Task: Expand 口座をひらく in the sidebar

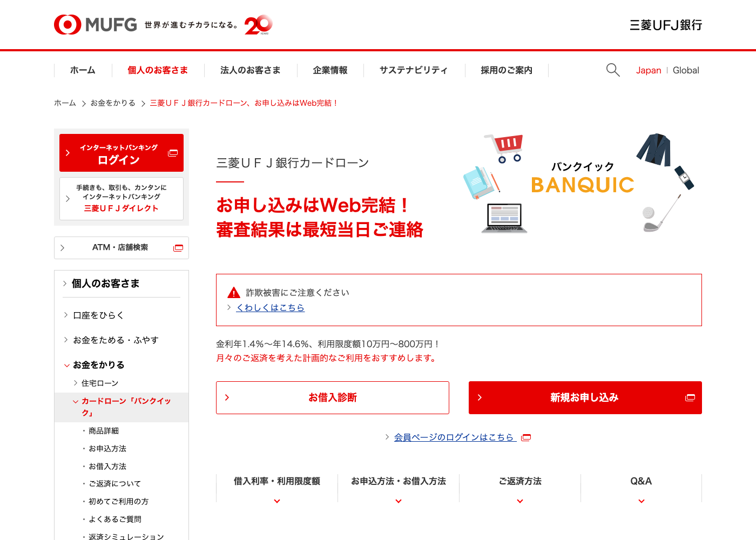Action: 98,315
